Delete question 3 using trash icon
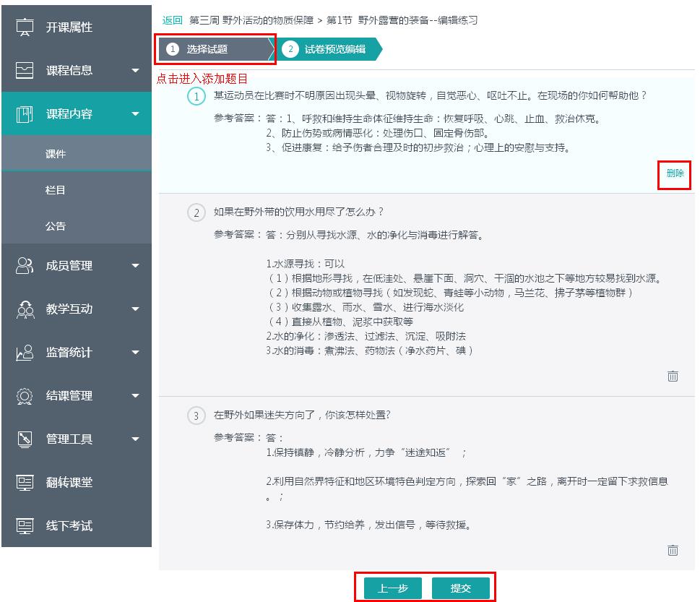Screen dimensions: 700x602 pyautogui.click(x=673, y=551)
